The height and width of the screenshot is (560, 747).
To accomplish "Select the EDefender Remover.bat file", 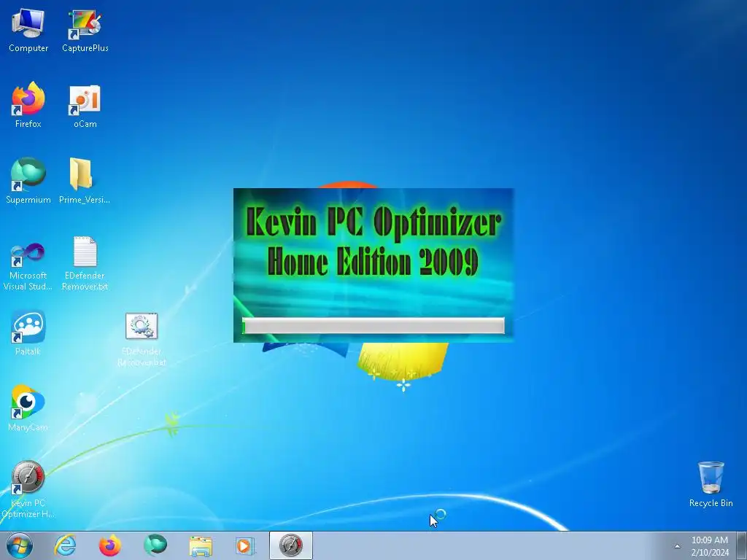I will [142, 339].
